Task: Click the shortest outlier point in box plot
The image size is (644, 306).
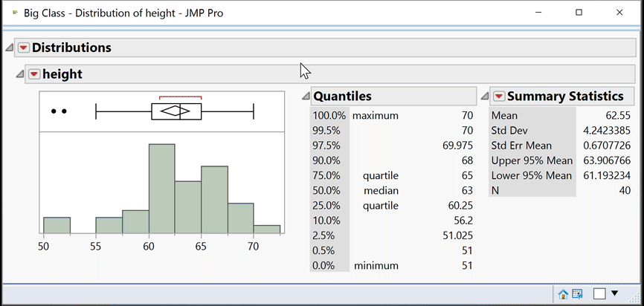Action: [x=54, y=111]
